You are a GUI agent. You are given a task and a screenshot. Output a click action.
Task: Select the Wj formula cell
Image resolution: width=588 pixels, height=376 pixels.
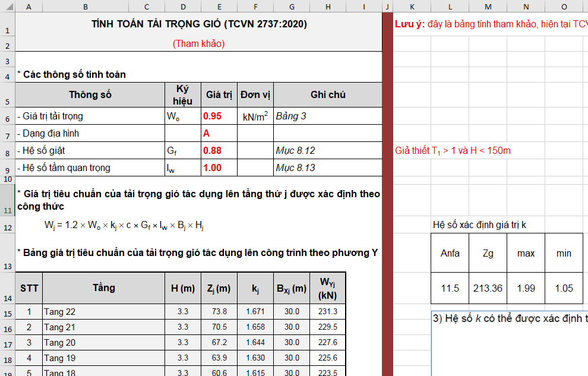point(124,225)
